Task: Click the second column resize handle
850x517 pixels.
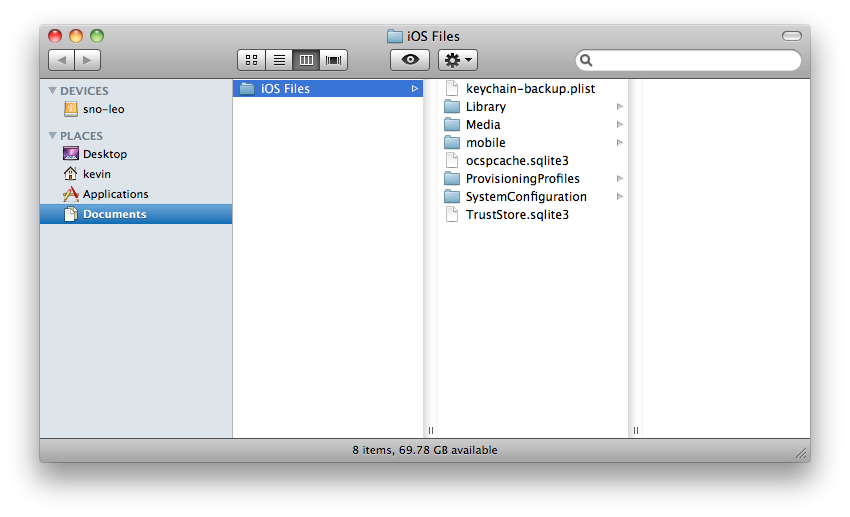Action: point(636,430)
